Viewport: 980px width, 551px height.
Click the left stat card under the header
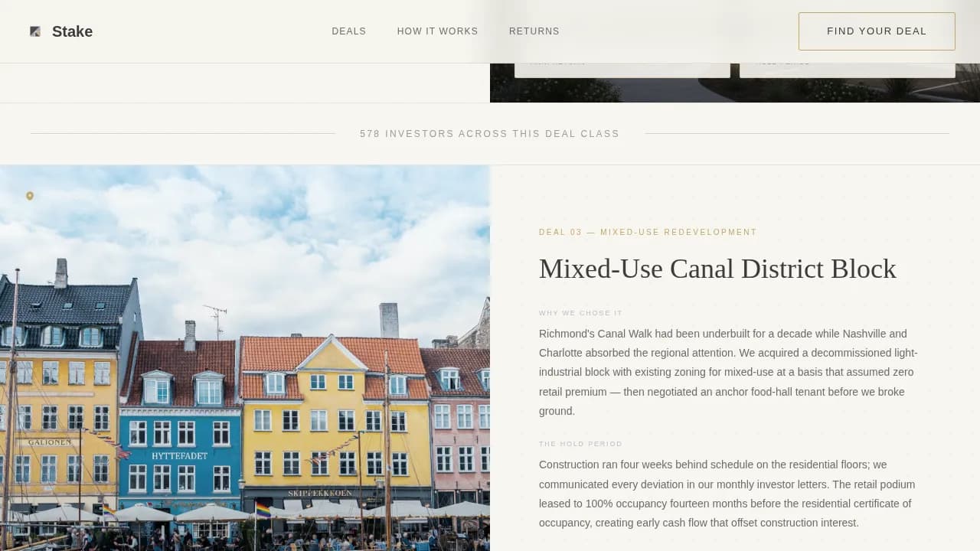click(x=622, y=70)
